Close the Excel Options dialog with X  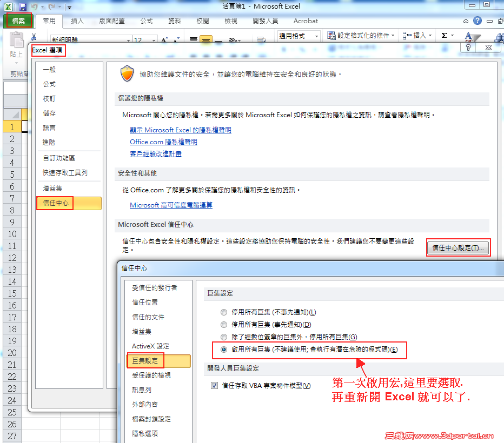pos(488,48)
